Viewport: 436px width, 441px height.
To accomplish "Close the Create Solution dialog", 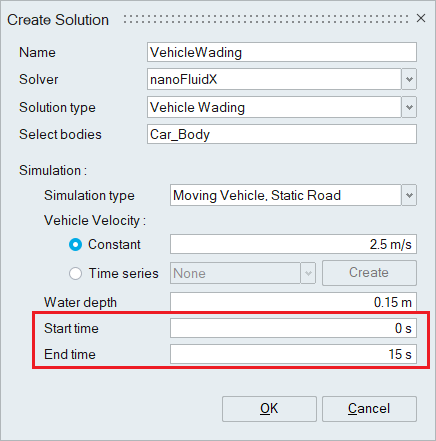I will [421, 18].
